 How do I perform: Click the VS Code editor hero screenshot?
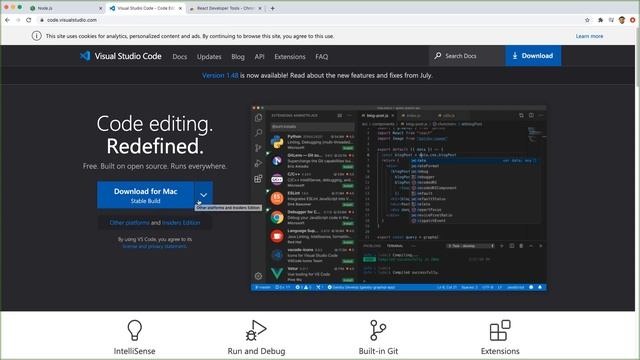click(399, 198)
